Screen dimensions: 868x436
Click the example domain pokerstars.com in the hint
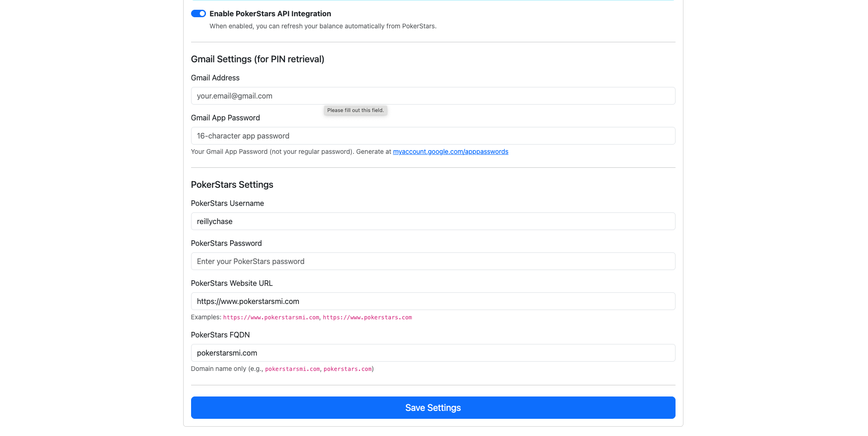348,369
